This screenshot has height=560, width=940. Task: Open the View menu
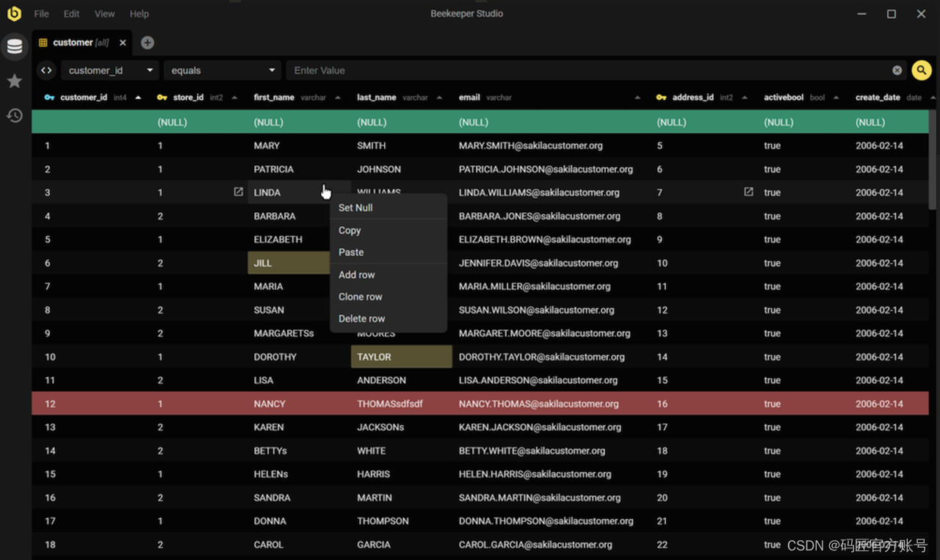point(105,13)
